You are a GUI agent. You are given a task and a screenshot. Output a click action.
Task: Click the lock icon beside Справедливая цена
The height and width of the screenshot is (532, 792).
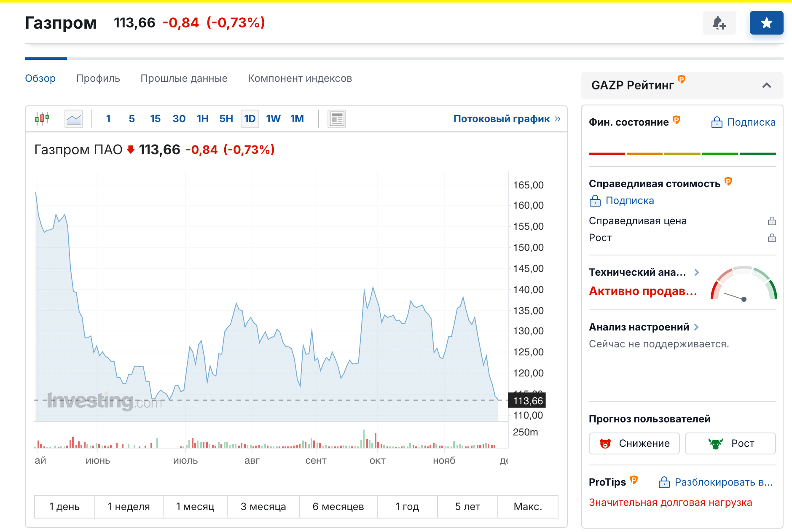coord(772,221)
